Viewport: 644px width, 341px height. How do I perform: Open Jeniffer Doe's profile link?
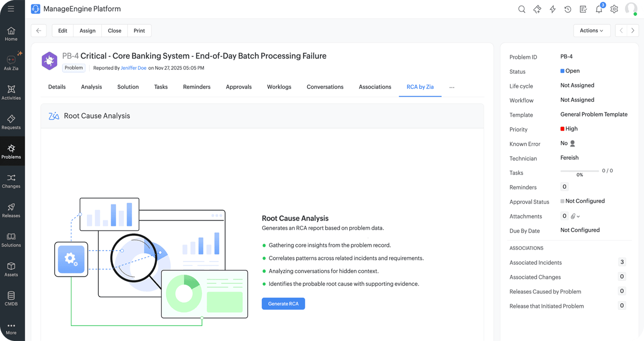point(133,68)
